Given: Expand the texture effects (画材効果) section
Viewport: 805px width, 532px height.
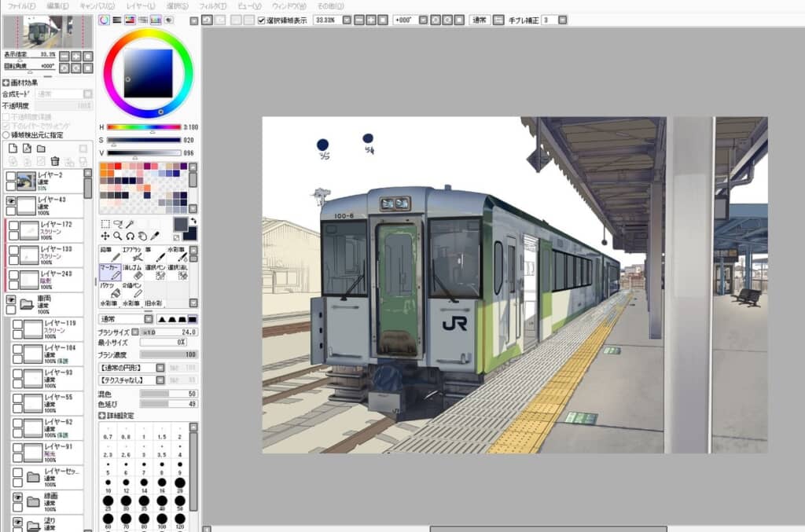Looking at the screenshot, I should coord(6,83).
